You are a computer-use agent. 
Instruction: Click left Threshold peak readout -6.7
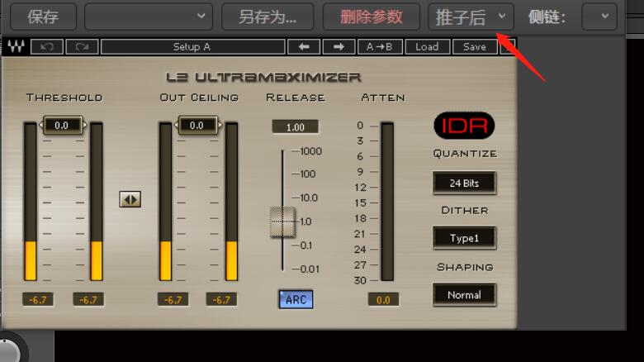point(38,300)
